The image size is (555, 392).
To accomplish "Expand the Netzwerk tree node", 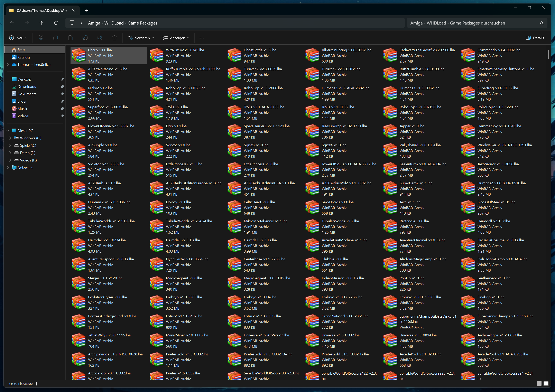I will tap(8, 167).
